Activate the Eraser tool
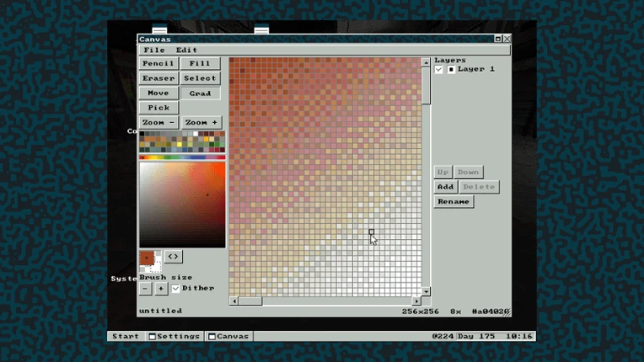The image size is (644, 362). coord(158,78)
